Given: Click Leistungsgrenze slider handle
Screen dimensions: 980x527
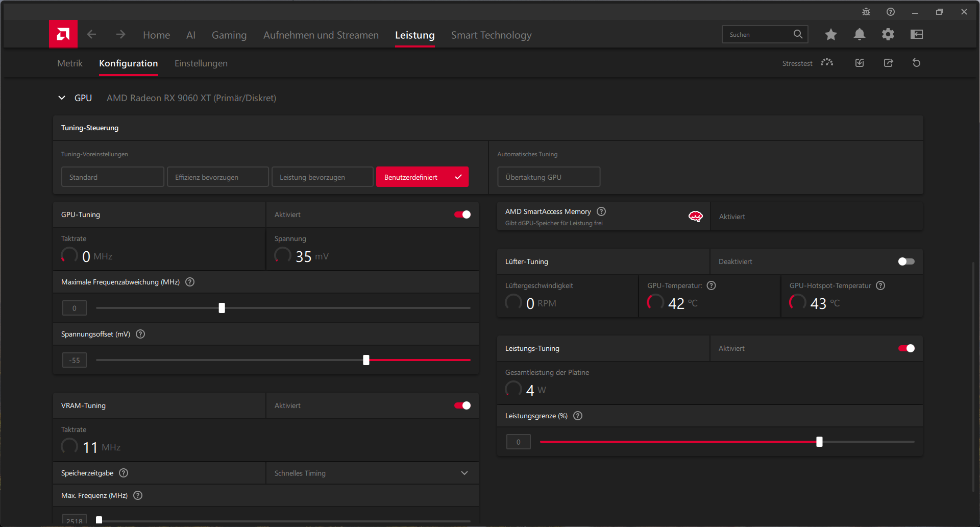Looking at the screenshot, I should (x=819, y=442).
